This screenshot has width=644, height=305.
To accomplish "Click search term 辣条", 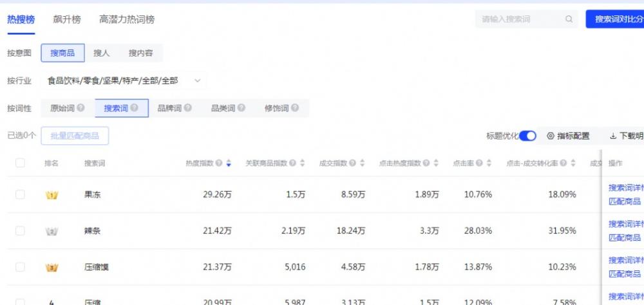I will tap(92, 231).
